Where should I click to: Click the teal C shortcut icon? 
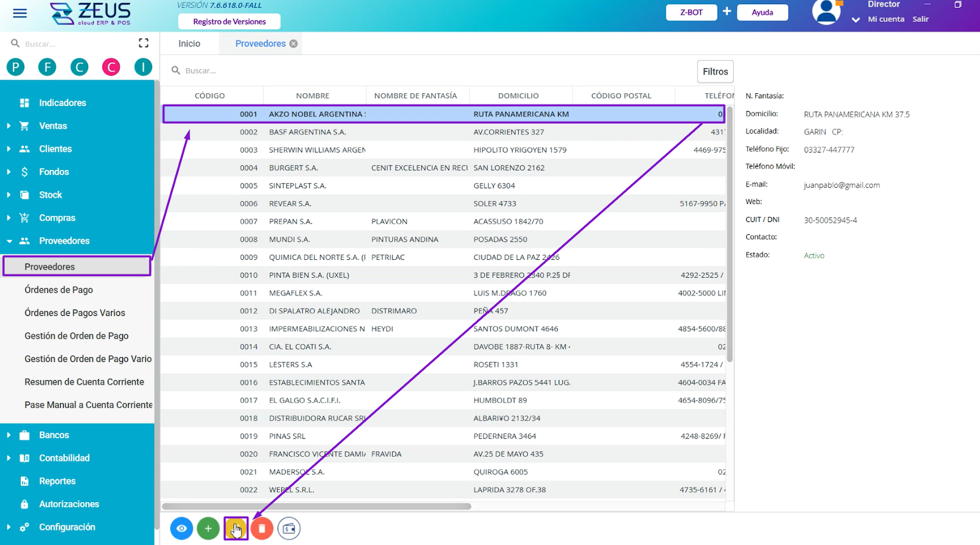[79, 67]
